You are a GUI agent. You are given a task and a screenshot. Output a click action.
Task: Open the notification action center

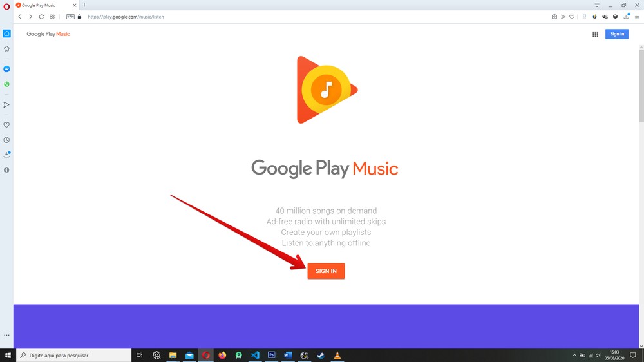click(x=633, y=356)
